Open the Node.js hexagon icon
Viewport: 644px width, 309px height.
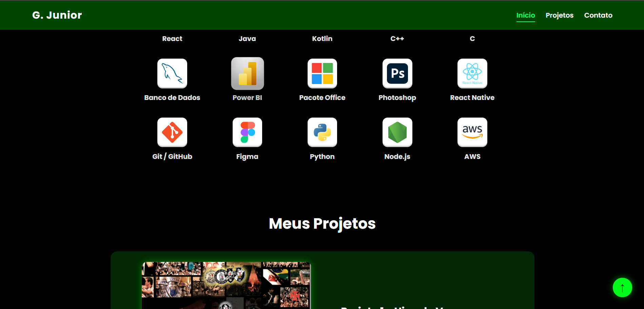[397, 132]
